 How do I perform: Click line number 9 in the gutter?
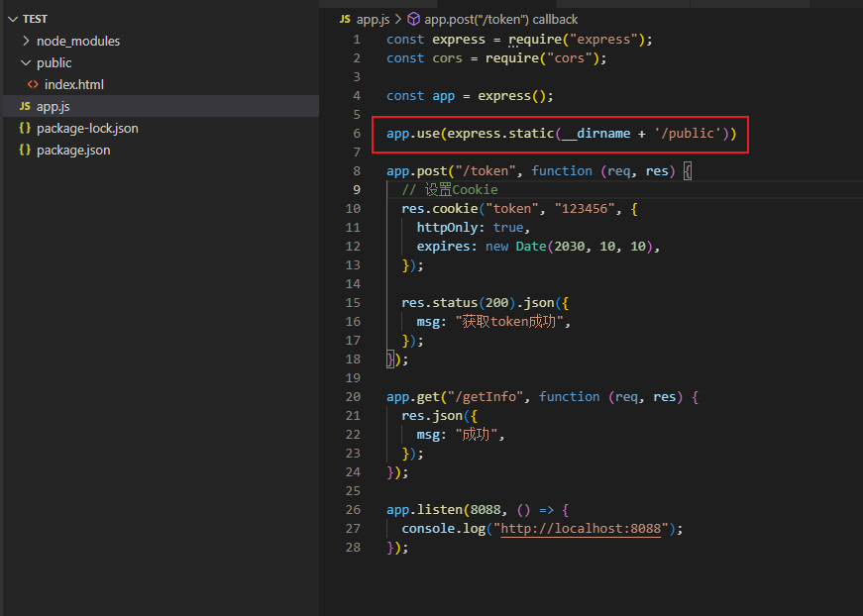(x=357, y=190)
